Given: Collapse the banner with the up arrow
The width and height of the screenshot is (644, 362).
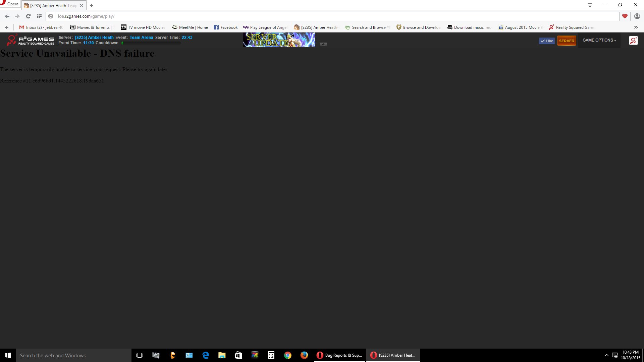Looking at the screenshot, I should point(323,44).
